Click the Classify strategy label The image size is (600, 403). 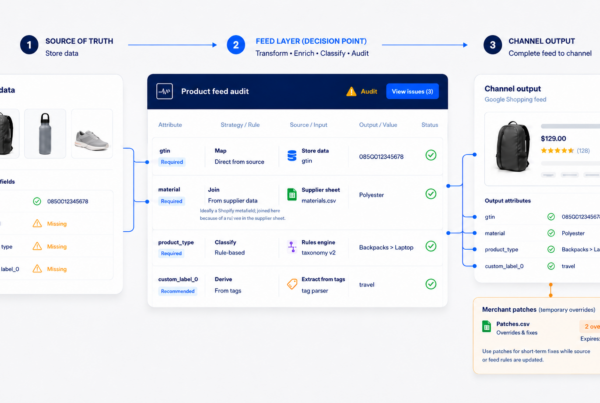tap(225, 242)
